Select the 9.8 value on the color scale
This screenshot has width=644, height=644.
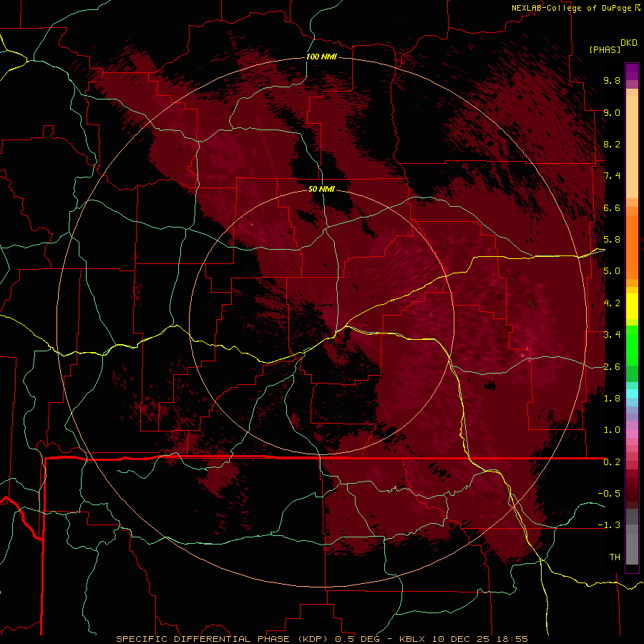click(x=612, y=80)
